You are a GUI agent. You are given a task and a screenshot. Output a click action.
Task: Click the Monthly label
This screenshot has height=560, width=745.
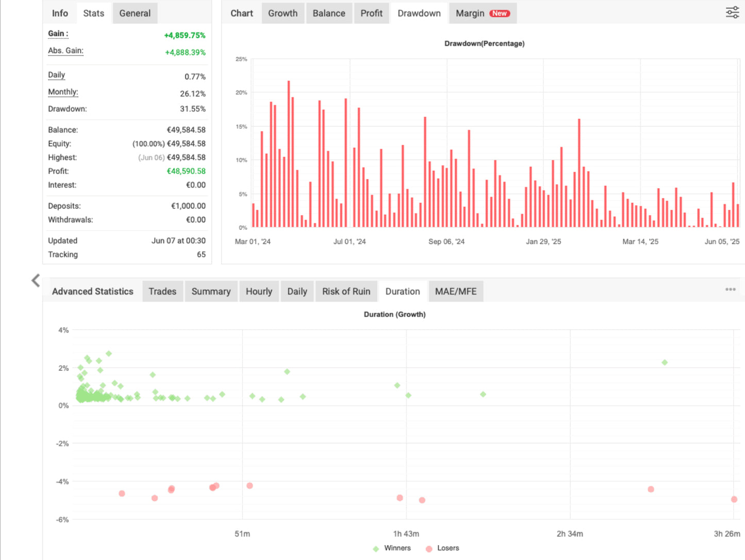pyautogui.click(x=63, y=92)
